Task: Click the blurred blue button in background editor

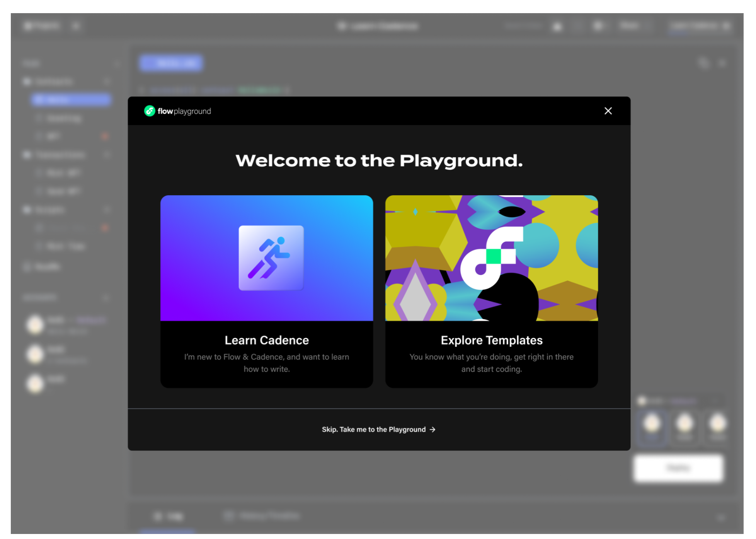Action: point(170,63)
